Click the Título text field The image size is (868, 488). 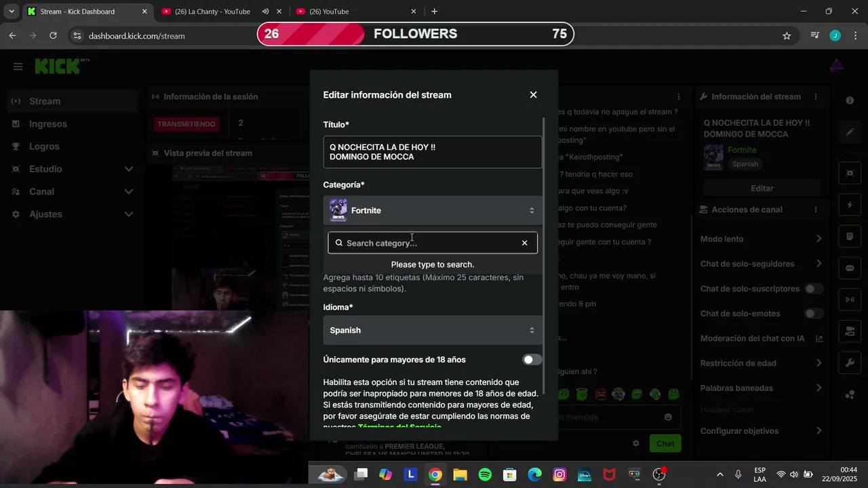coord(433,152)
